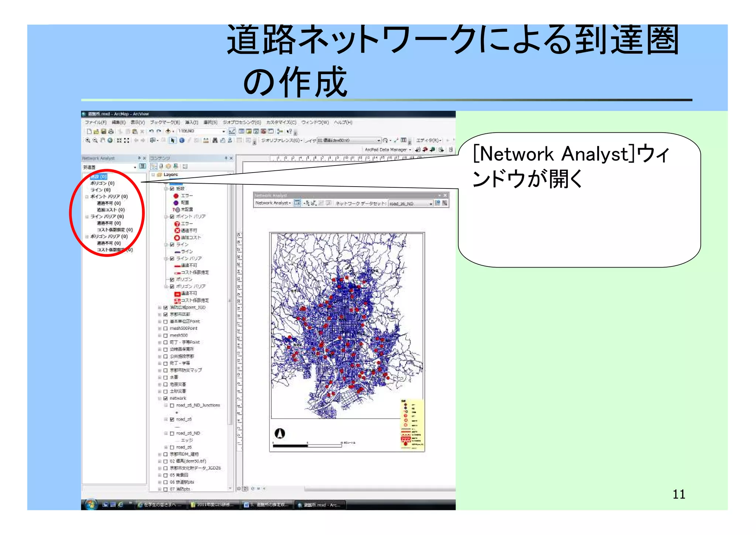Open the ArcPad Data Manager menu
756x535 pixels.
point(388,150)
